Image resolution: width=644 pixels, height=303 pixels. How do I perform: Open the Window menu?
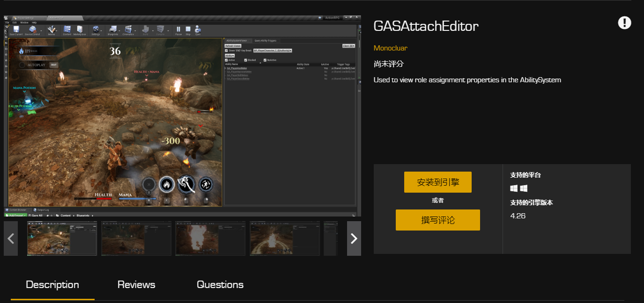pos(24,22)
